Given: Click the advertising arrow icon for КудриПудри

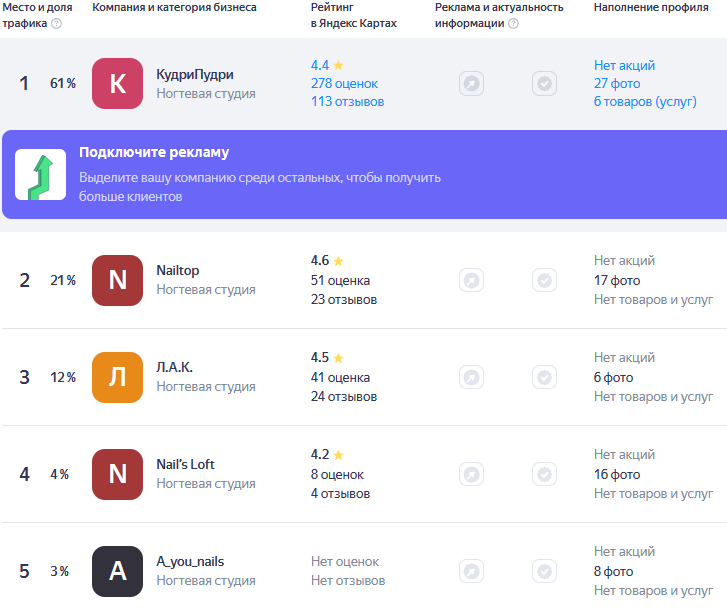Looking at the screenshot, I should tap(472, 83).
